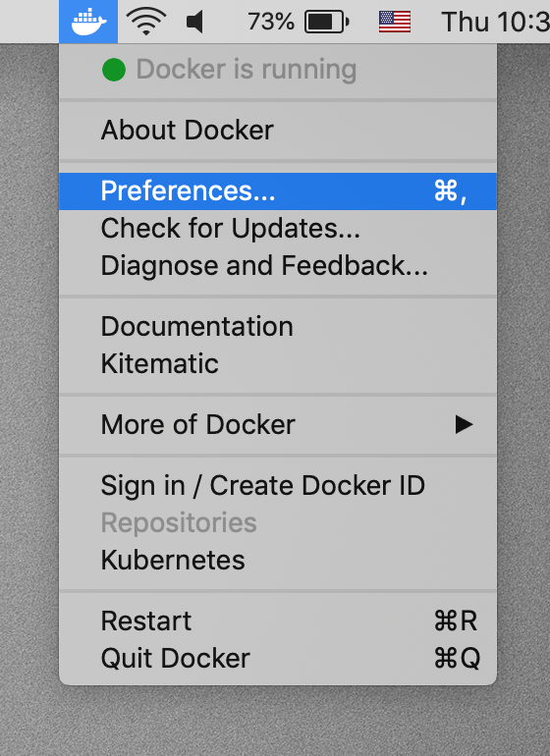Click the Docker whale menu bar icon
Image resolution: width=550 pixels, height=756 pixels.
pos(88,22)
